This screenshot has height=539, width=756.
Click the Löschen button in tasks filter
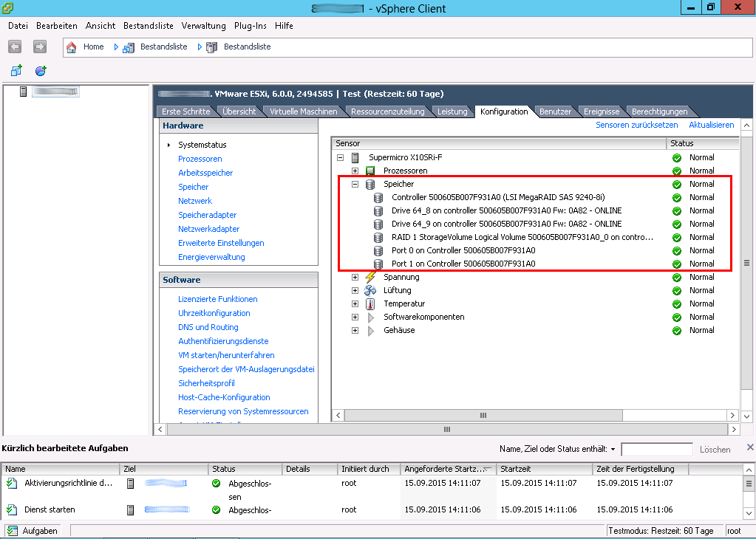pos(715,450)
